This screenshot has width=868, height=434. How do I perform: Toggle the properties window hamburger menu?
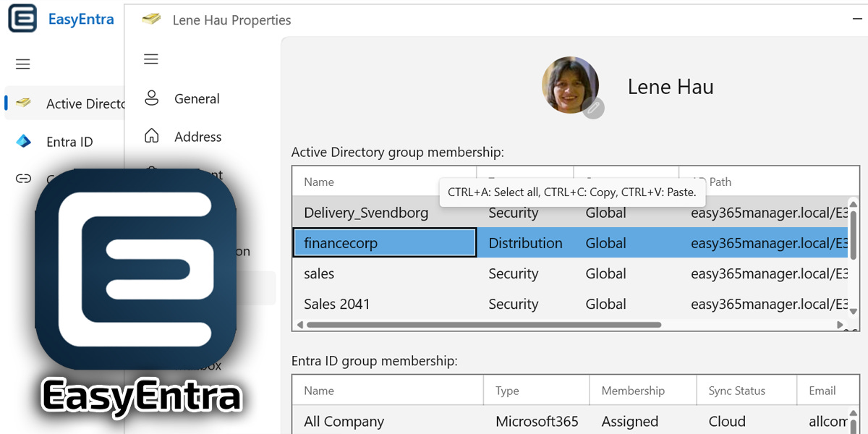click(x=151, y=59)
